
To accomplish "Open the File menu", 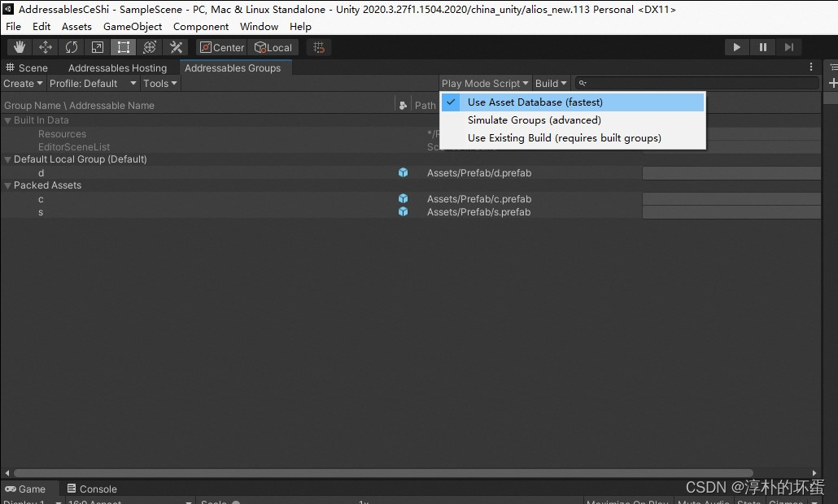I will [x=13, y=27].
